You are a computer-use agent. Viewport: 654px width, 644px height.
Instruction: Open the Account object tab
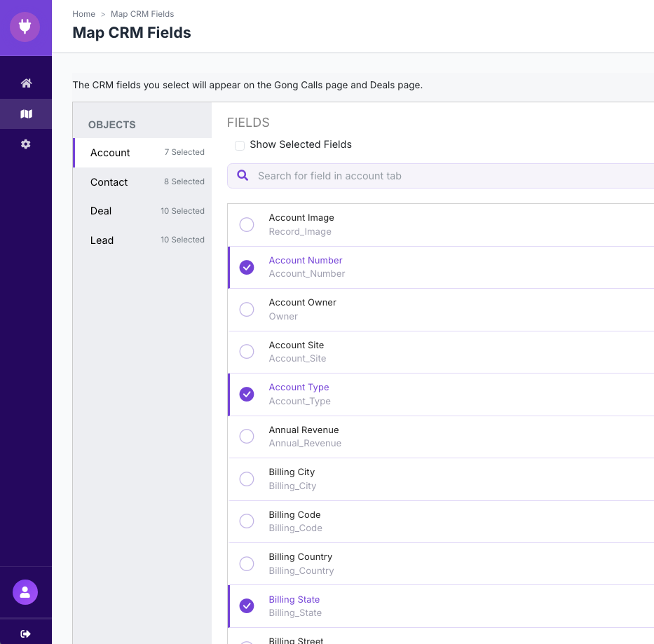coord(142,153)
